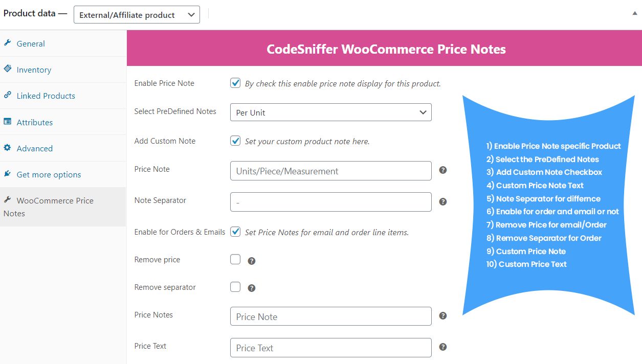Click the help icon beside Price Note field

coord(443,170)
